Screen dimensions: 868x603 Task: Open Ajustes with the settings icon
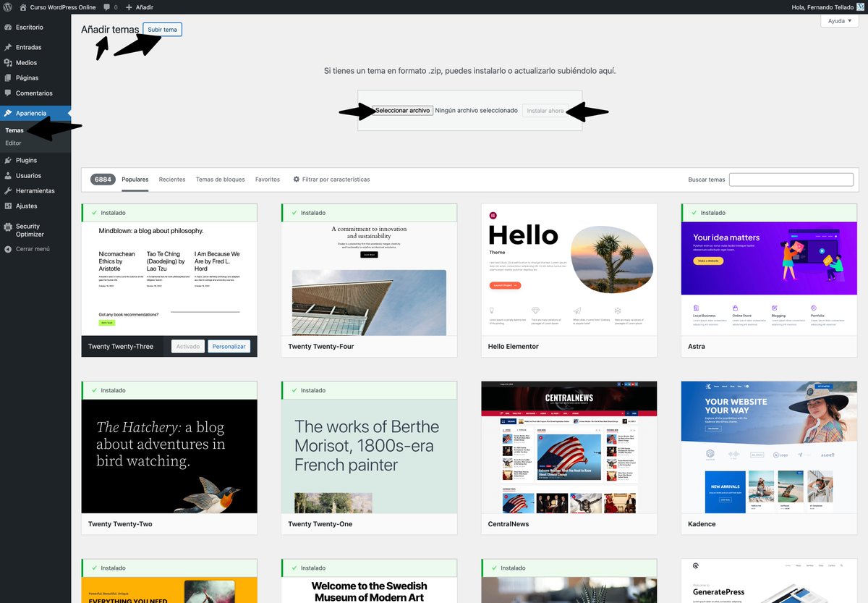(9, 206)
